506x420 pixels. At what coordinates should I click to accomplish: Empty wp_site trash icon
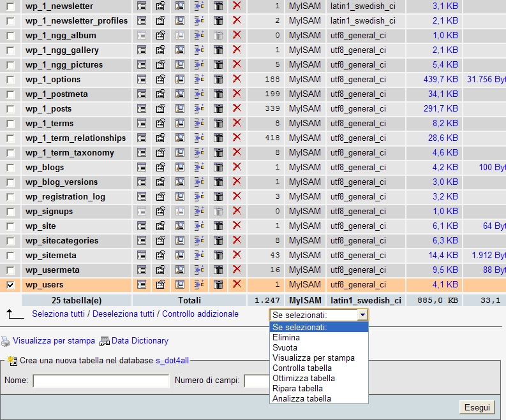218,226
